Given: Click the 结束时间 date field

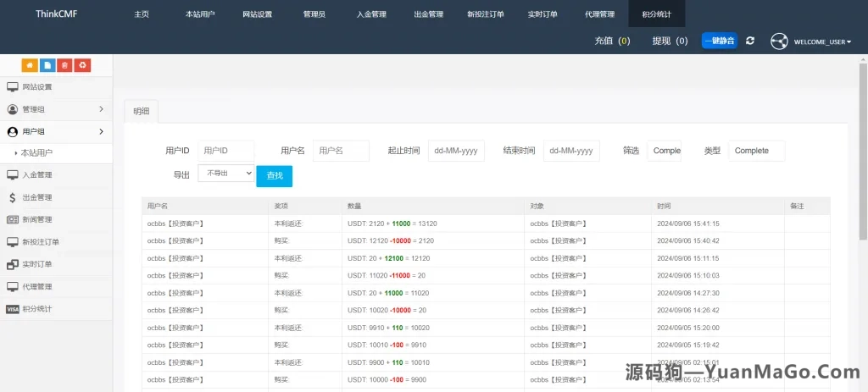Looking at the screenshot, I should pos(571,151).
